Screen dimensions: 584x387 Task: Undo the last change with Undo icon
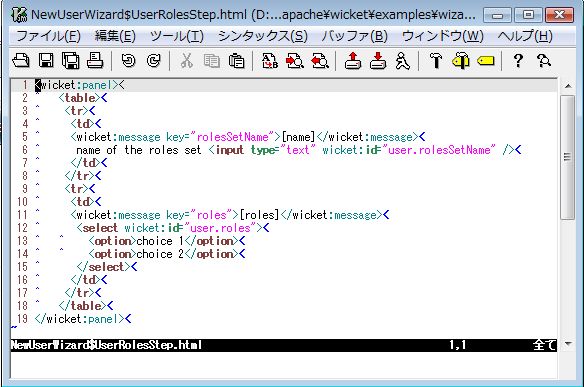(128, 61)
